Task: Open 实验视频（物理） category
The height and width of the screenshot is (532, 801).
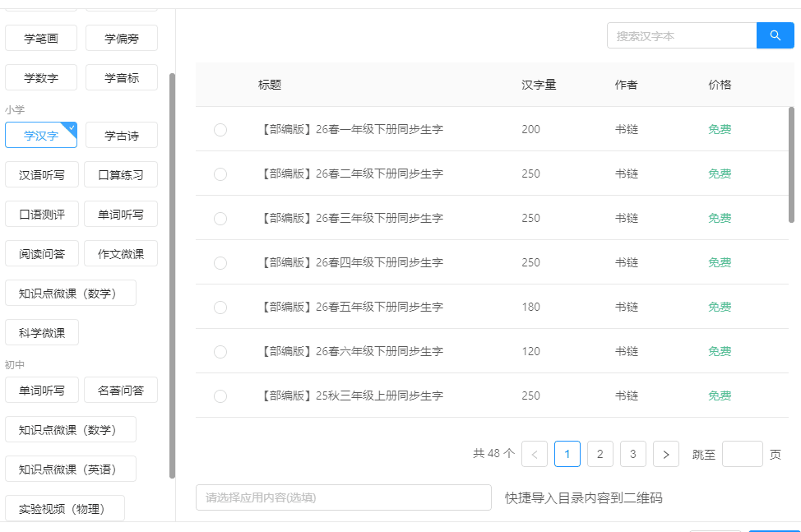Action: 64,507
